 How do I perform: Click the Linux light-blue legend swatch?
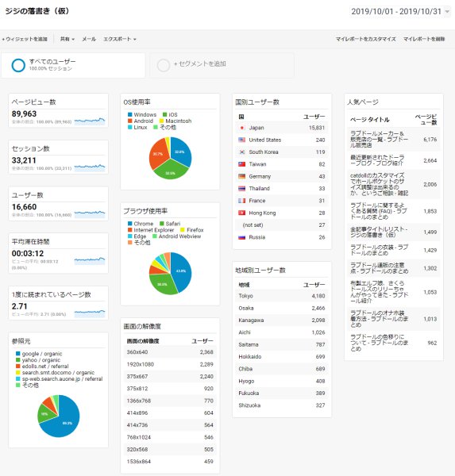pos(129,127)
